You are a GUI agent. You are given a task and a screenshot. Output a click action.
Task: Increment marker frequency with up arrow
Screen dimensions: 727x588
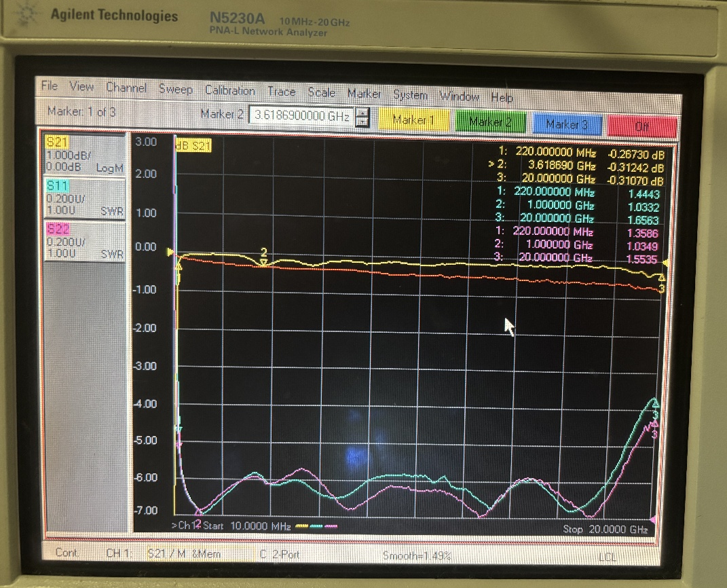(x=362, y=112)
